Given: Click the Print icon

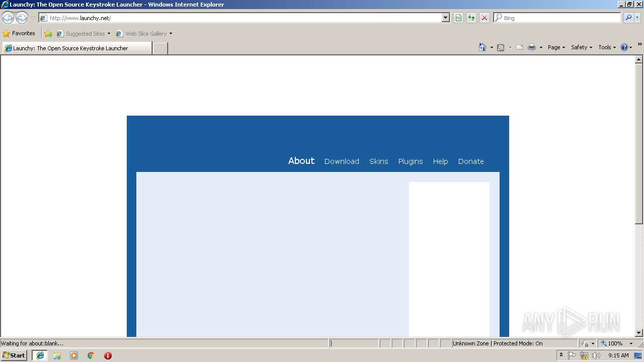Looking at the screenshot, I should (x=532, y=47).
